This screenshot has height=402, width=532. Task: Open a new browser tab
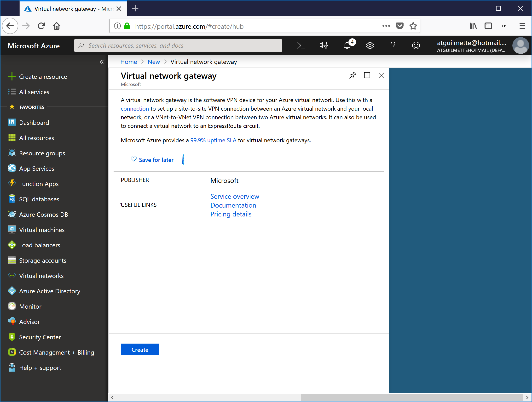135,8
